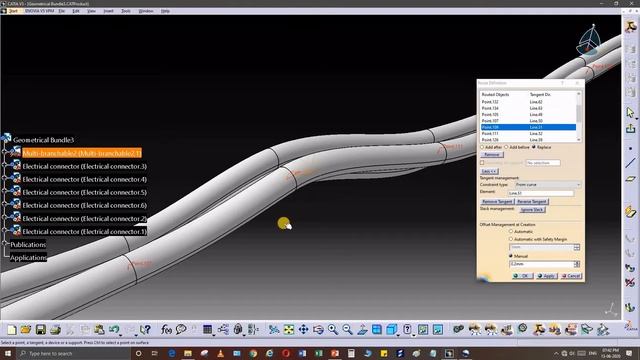Image resolution: width=640 pixels, height=360 pixels.
Task: Click the Paste icon in bottom toolbar
Action: coord(99,329)
